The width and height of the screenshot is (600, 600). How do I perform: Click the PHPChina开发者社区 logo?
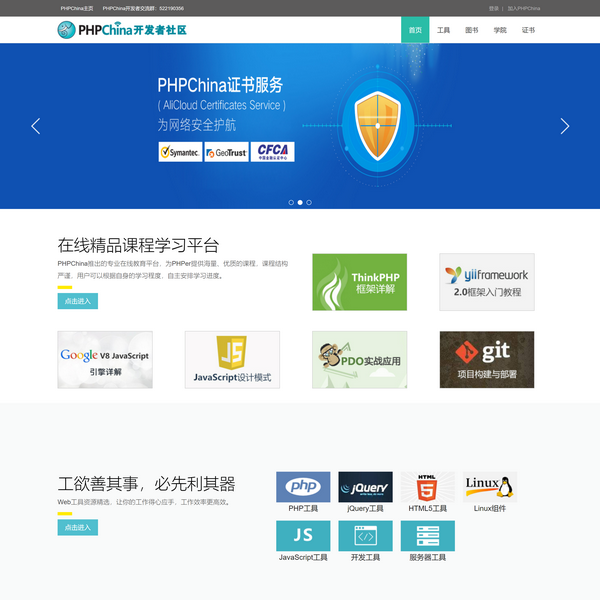point(122,30)
